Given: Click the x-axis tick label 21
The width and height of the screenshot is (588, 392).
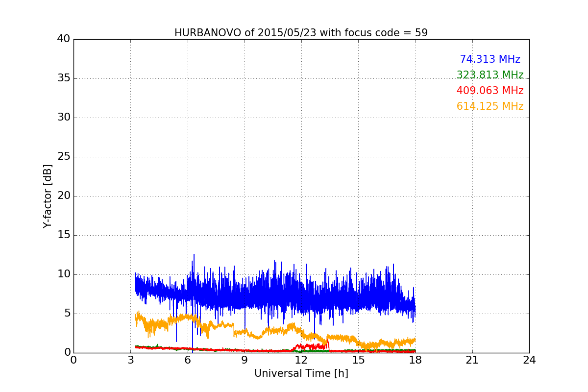Looking at the screenshot, I should (472, 360).
